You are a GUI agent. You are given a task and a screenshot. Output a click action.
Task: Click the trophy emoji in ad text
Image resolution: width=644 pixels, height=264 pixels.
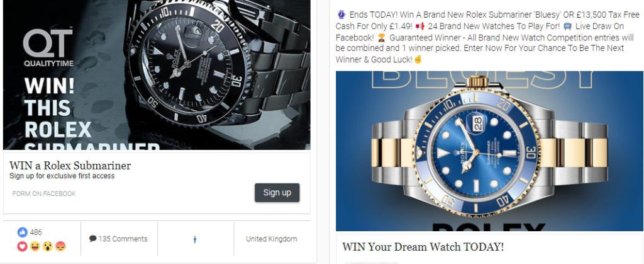(382, 37)
